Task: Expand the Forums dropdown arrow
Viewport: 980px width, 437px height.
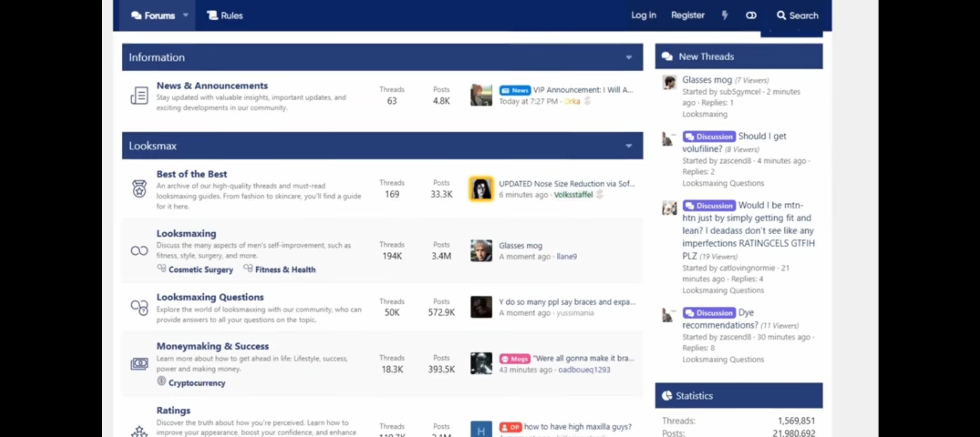Action: coord(186,15)
